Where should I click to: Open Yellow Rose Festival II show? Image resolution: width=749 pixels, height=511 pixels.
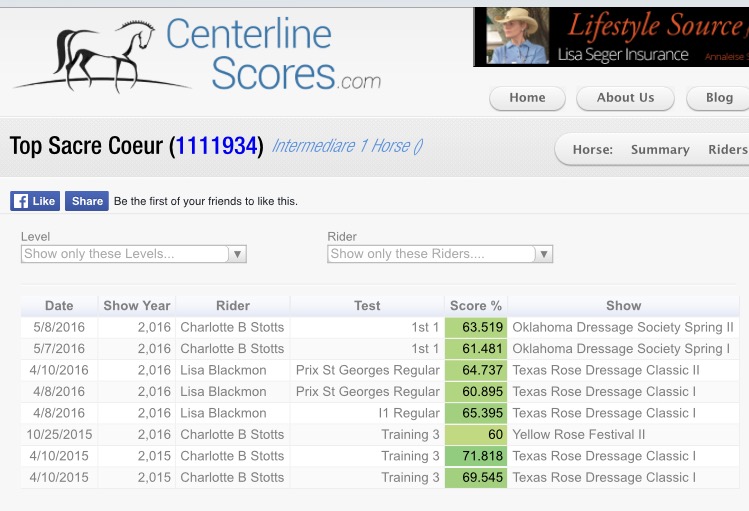(x=578, y=435)
